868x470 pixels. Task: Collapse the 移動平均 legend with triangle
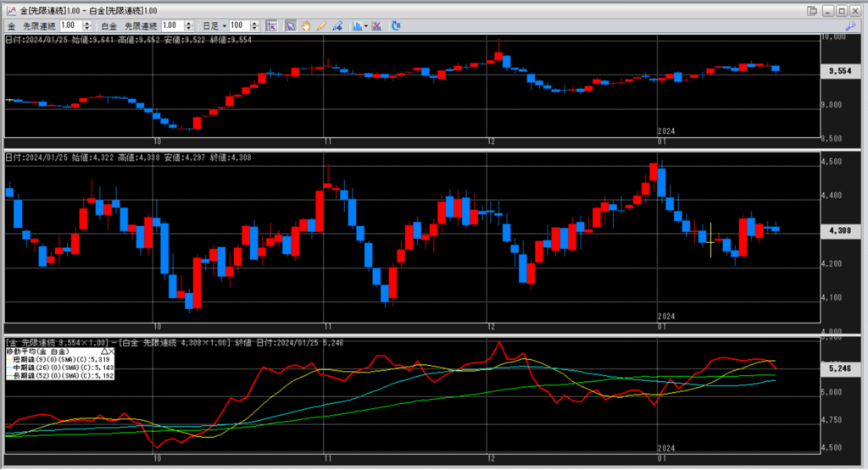point(104,350)
